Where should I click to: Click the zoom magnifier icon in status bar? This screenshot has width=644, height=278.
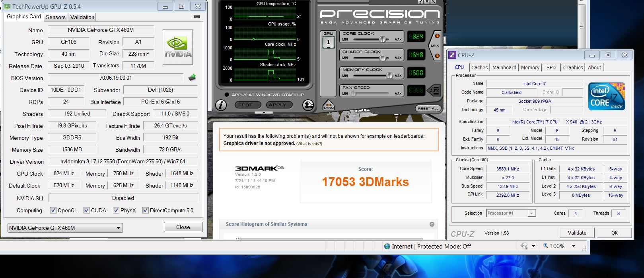coord(546,246)
